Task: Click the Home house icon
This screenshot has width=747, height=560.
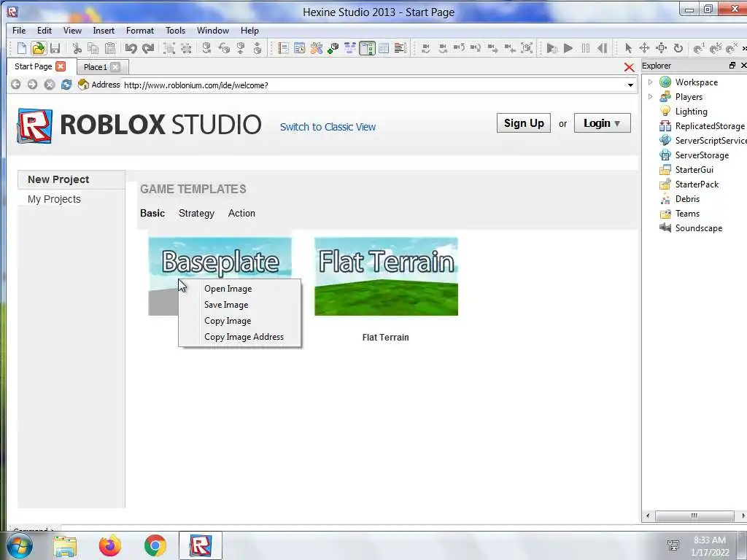Action: pos(83,85)
